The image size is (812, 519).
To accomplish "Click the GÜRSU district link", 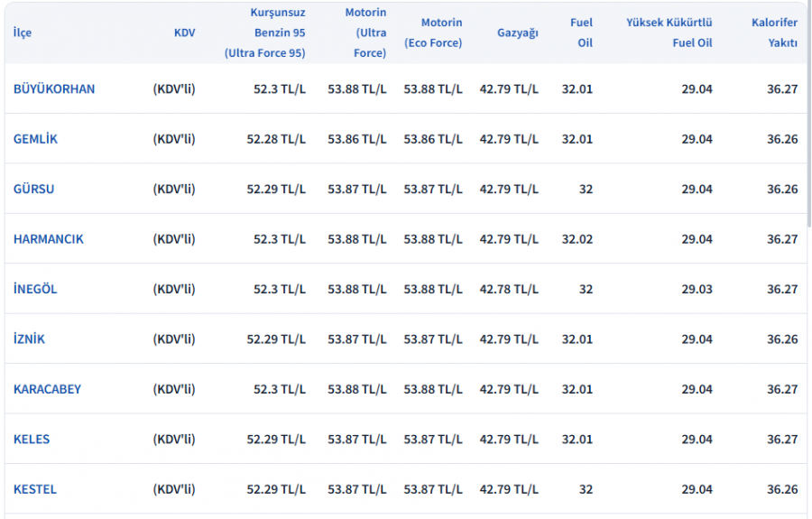I will [x=33, y=189].
